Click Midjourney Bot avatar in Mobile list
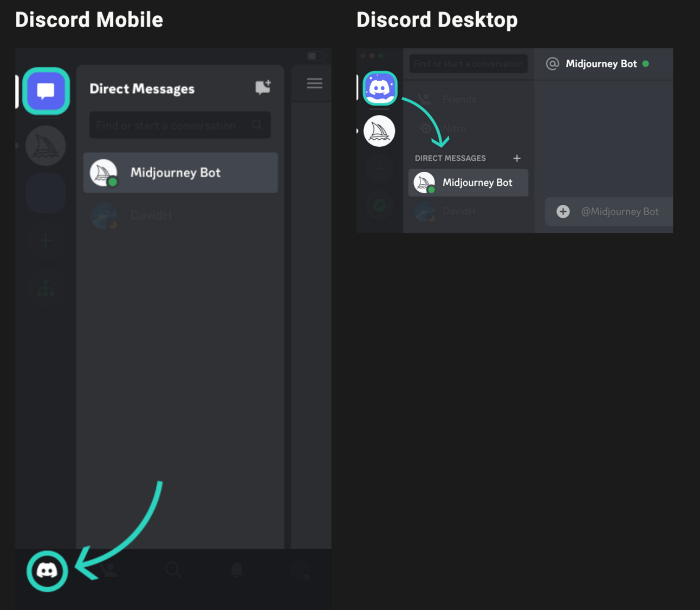Screen dimensions: 700x610 (103, 173)
